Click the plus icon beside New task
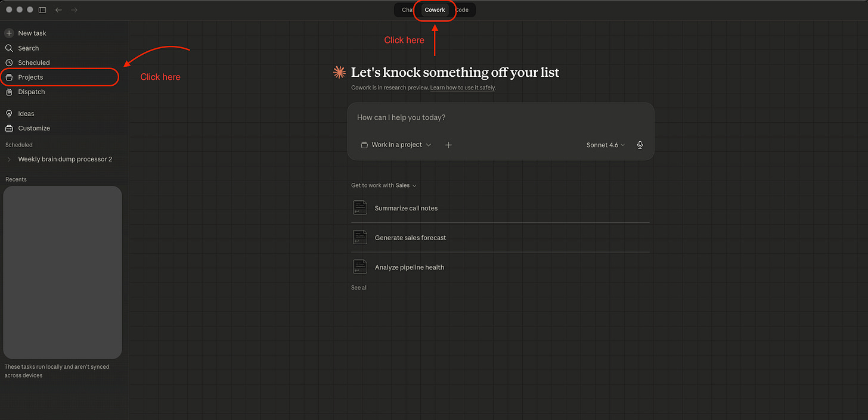Screen dimensions: 868x420 pyautogui.click(x=9, y=33)
